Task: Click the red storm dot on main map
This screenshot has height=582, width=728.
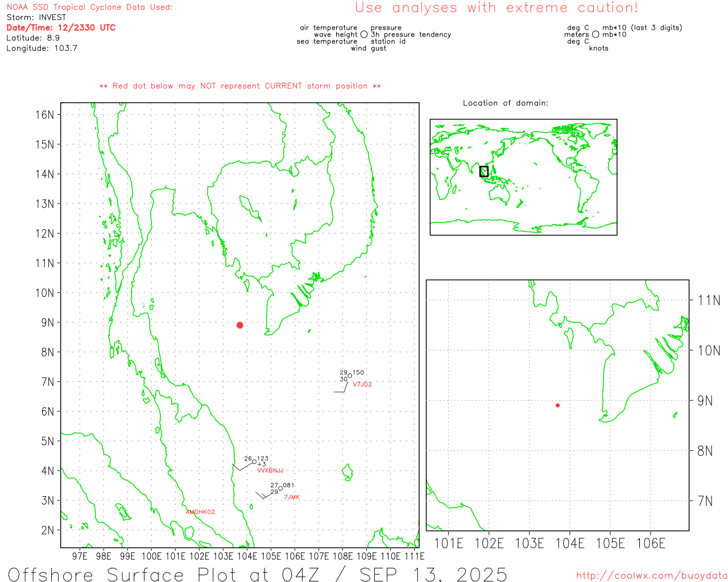Action: click(240, 325)
